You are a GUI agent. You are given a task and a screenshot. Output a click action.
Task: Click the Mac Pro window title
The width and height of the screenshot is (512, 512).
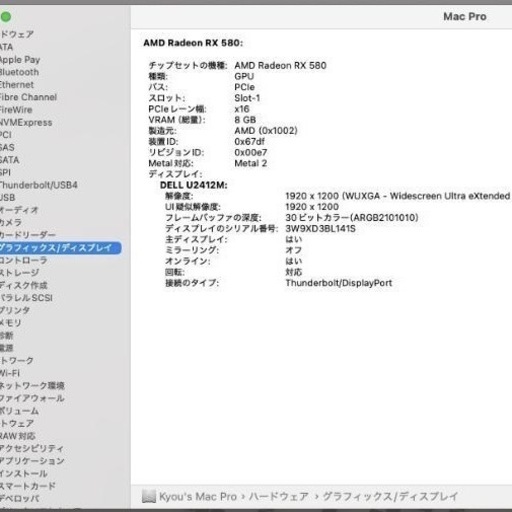465,16
